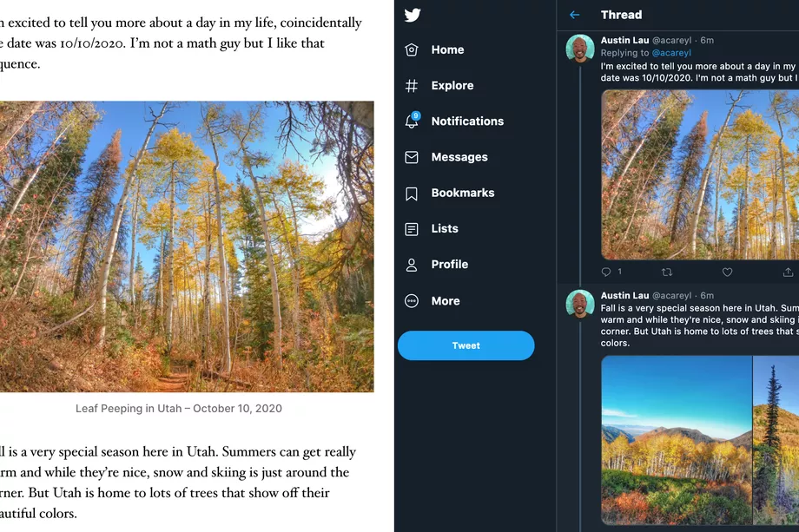The image size is (799, 532).
Task: Open the Home icon in sidebar
Action: 412,50
